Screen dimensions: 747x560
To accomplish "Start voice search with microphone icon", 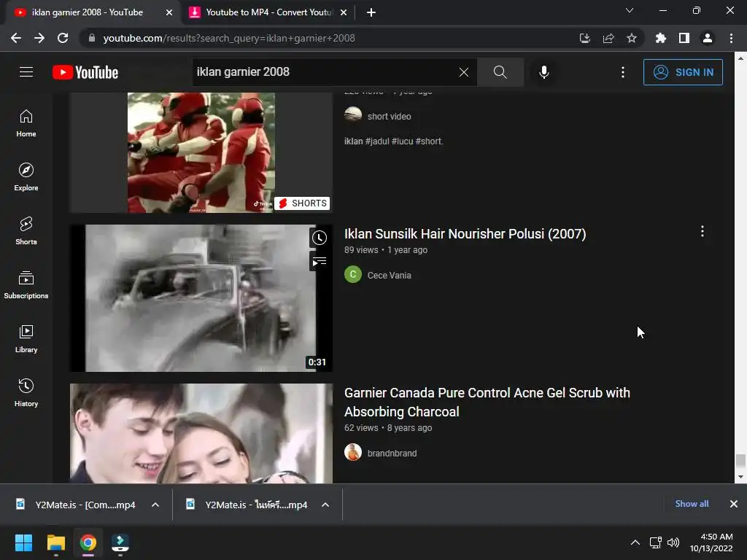I will coord(544,72).
